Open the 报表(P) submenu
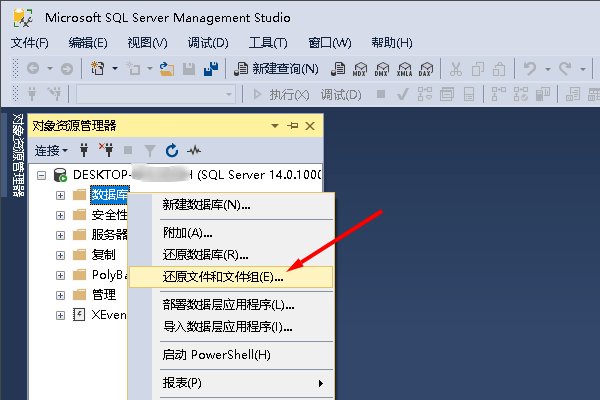This screenshot has height=400, width=600. pos(231,383)
